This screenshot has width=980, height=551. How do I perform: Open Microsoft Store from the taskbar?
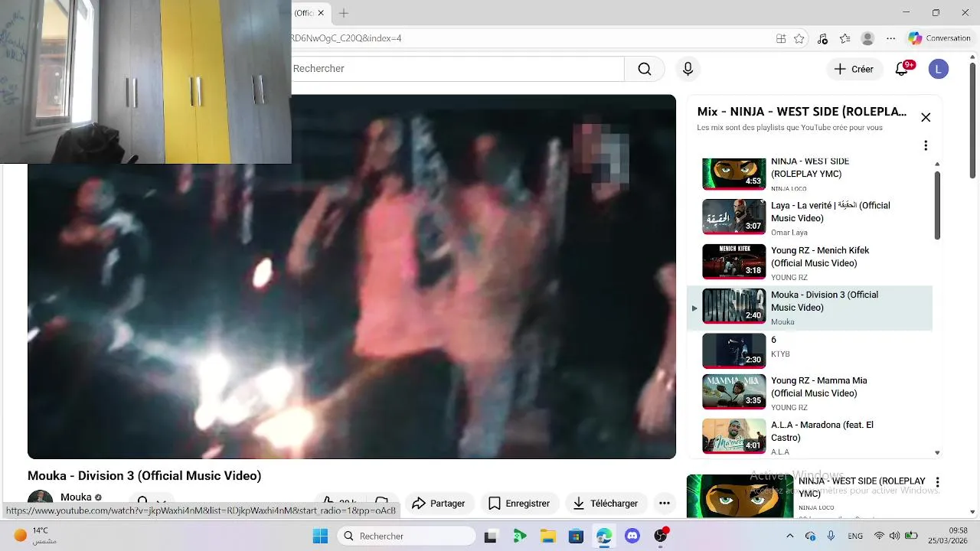576,536
